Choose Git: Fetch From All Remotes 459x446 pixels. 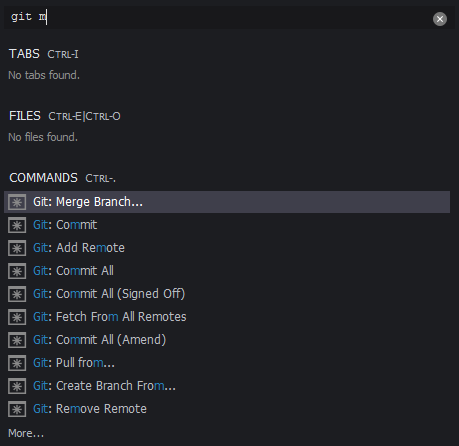[x=227, y=317]
